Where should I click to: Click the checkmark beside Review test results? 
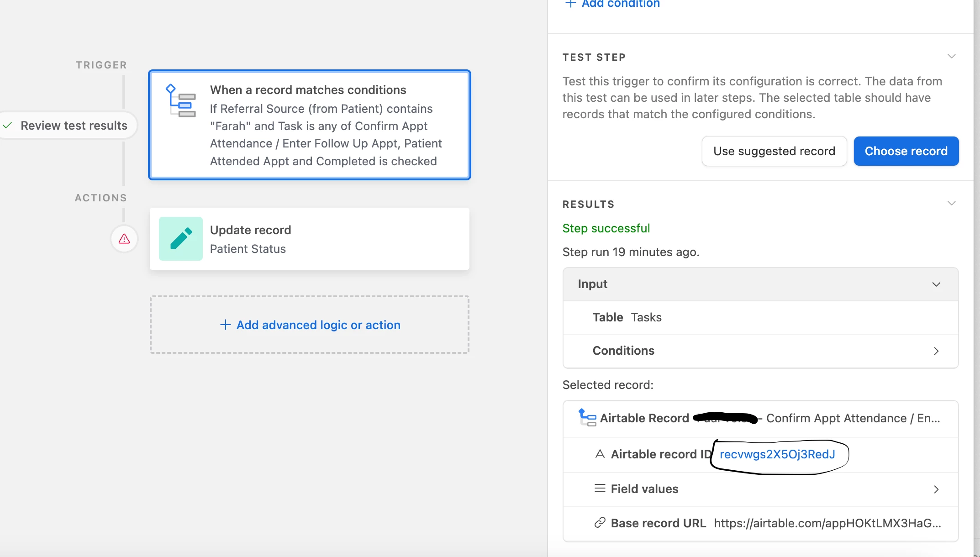coord(7,126)
